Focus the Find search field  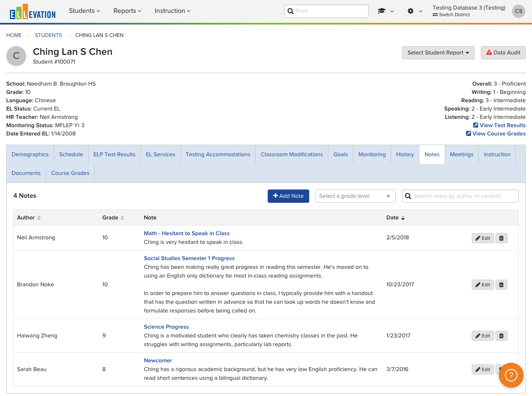coord(326,11)
